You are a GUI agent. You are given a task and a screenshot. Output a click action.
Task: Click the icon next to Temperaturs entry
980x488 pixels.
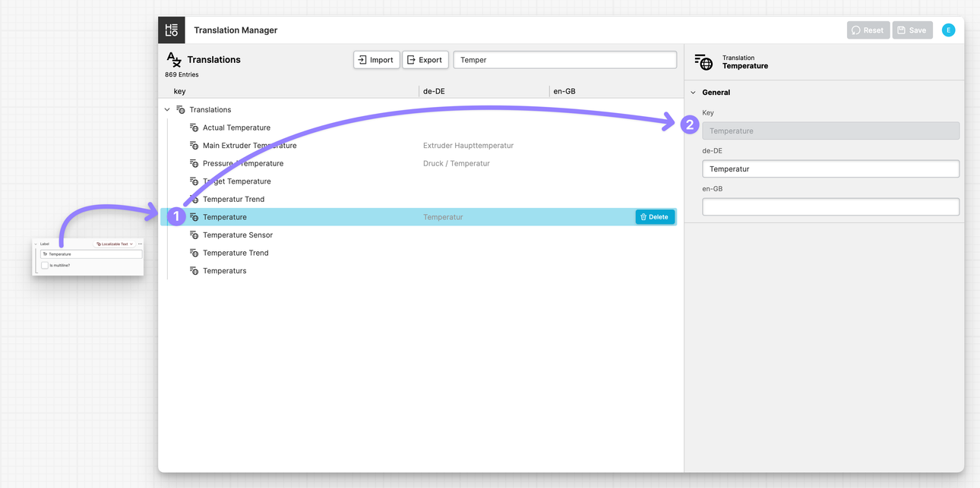[x=194, y=271]
